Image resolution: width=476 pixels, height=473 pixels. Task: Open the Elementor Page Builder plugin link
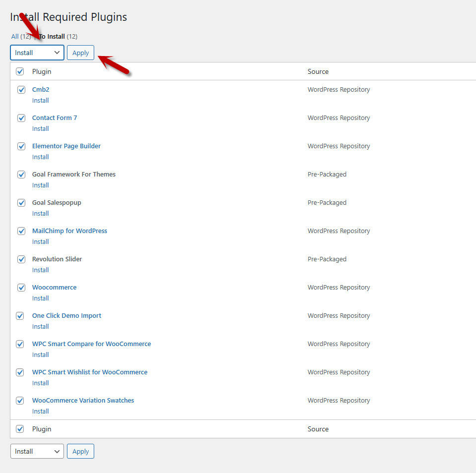[66, 146]
